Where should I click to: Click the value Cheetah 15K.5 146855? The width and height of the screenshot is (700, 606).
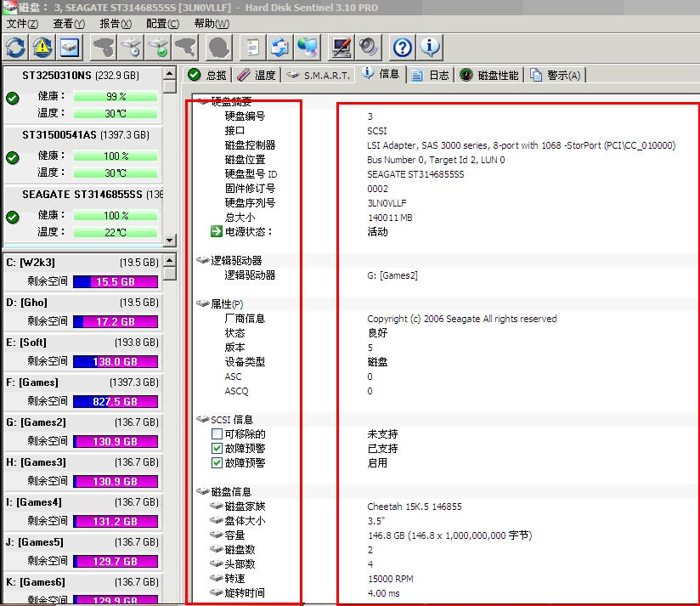coord(415,507)
